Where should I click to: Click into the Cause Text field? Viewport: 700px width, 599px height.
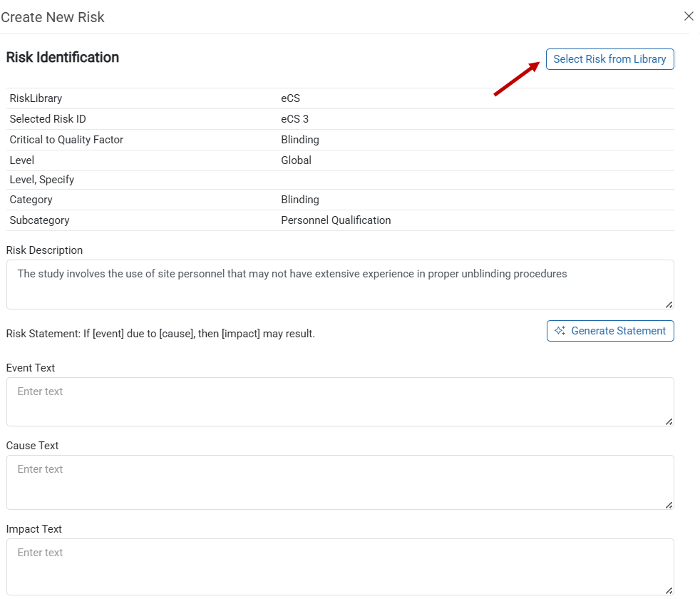(340, 482)
